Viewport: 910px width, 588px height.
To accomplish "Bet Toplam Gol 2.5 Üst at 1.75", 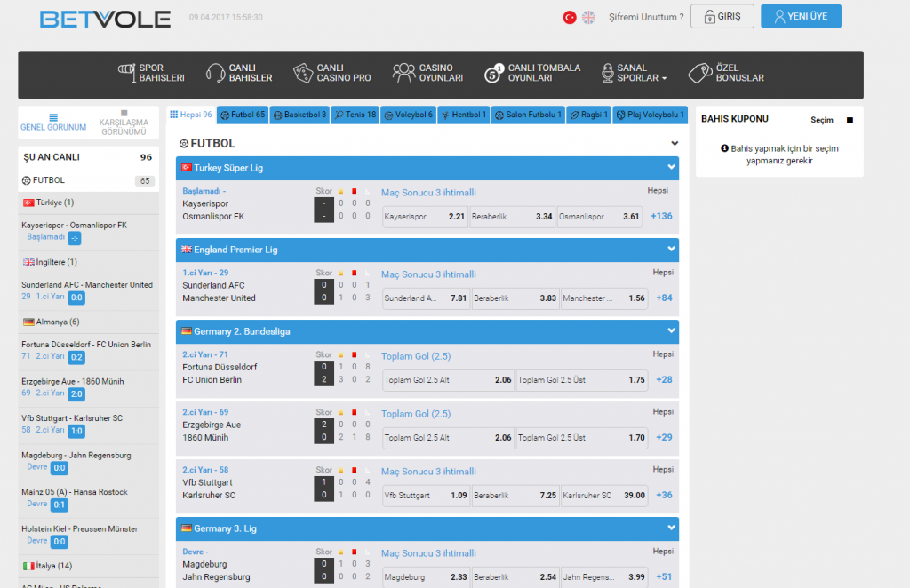I will click(581, 380).
